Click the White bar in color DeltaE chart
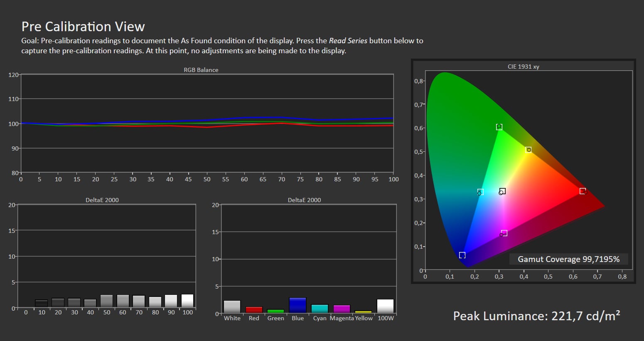Viewport: 644px width, 341px height. pyautogui.click(x=232, y=307)
